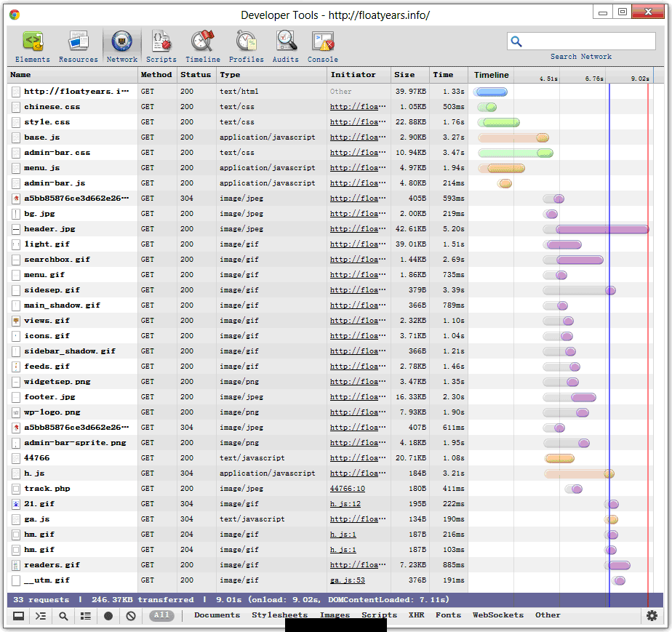Click the admin-bar.css green timeline bar
Screen dimensions: 672x632
click(x=516, y=153)
